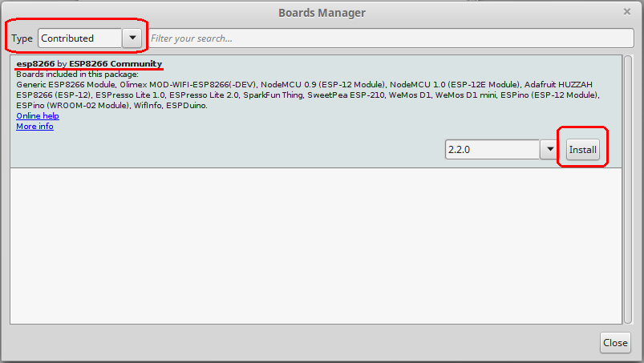Click the Boards Manager title bar
The height and width of the screenshot is (363, 644).
point(322,13)
